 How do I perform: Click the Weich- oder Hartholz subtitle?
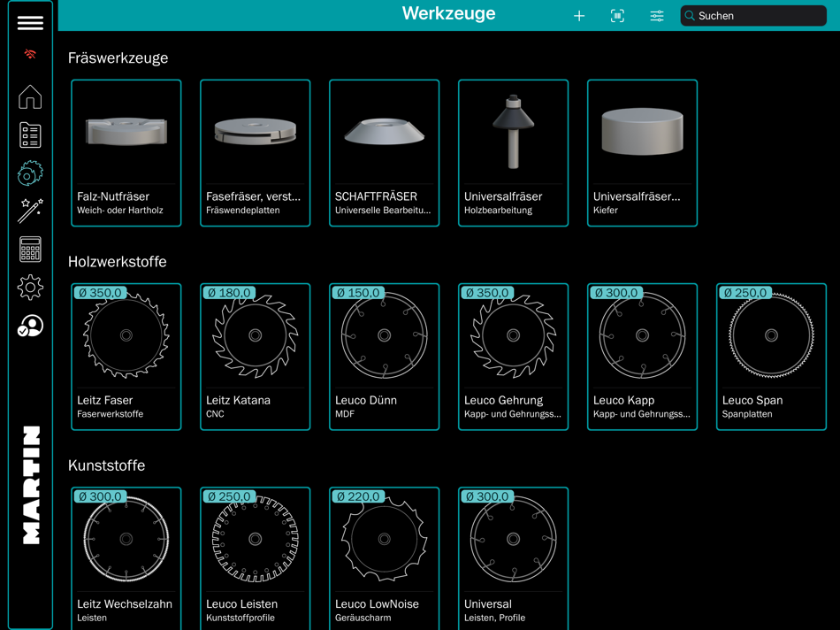(x=120, y=211)
